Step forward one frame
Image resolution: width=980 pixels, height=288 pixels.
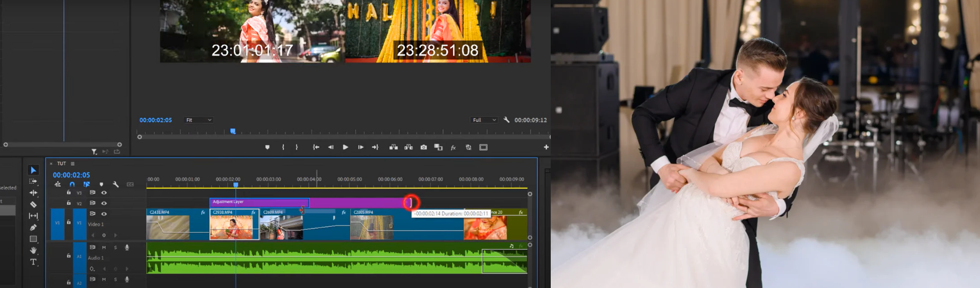pyautogui.click(x=361, y=147)
